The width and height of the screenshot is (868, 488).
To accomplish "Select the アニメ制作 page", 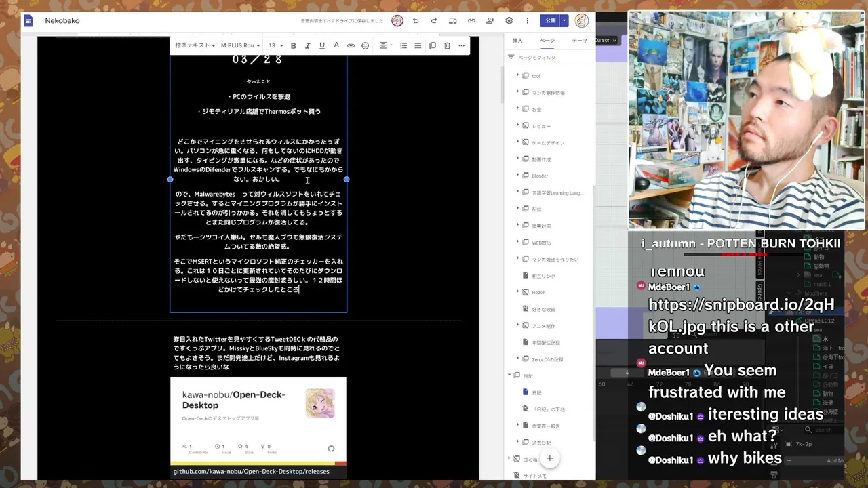I will 543,326.
